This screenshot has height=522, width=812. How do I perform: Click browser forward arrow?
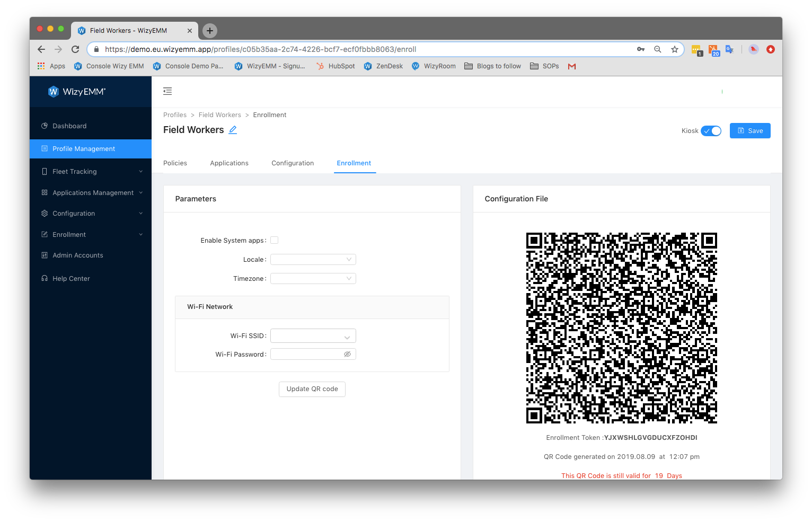pos(58,49)
